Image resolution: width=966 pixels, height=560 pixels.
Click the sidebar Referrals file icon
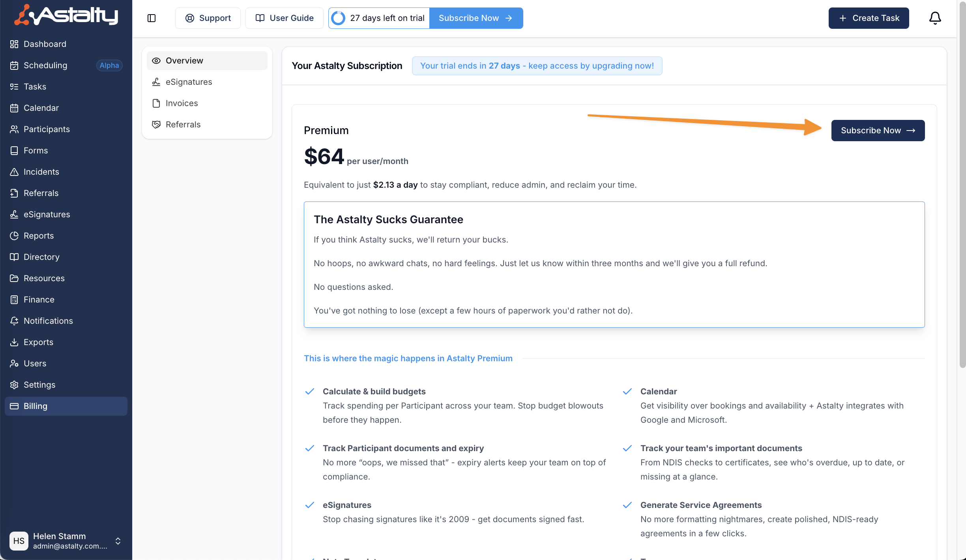tap(14, 193)
